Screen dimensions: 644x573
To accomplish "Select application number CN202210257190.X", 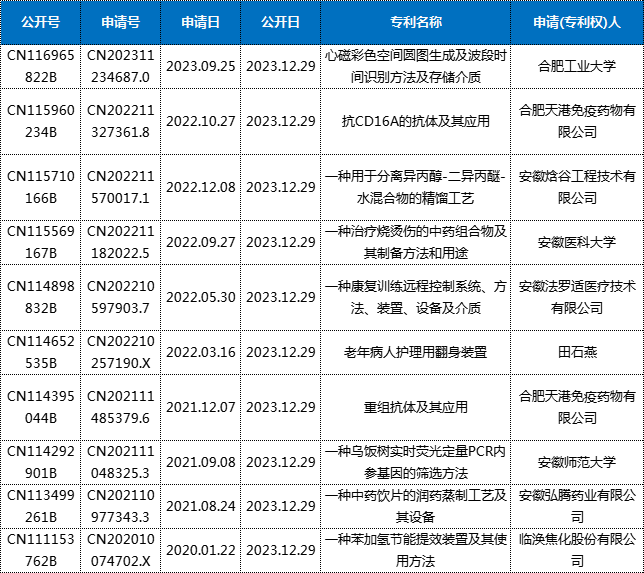I will point(120,352).
